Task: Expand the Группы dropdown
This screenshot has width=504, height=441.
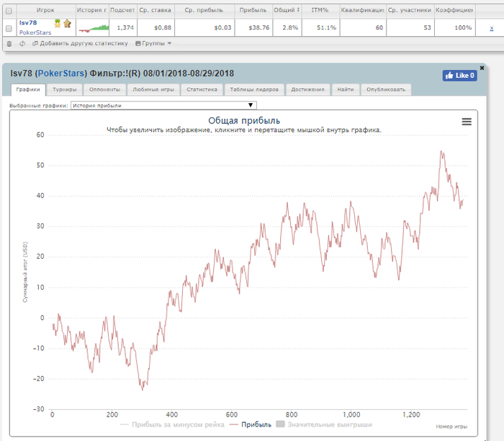Action: (x=153, y=43)
